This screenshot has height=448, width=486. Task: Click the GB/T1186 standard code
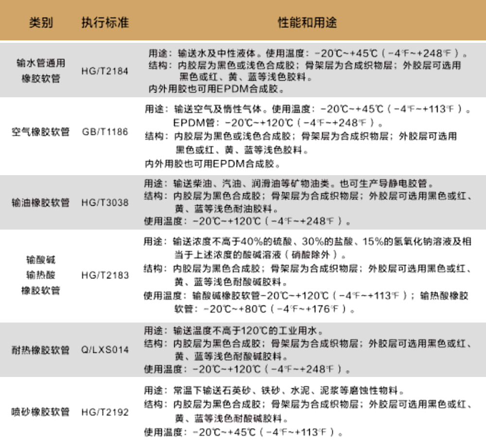pos(105,132)
